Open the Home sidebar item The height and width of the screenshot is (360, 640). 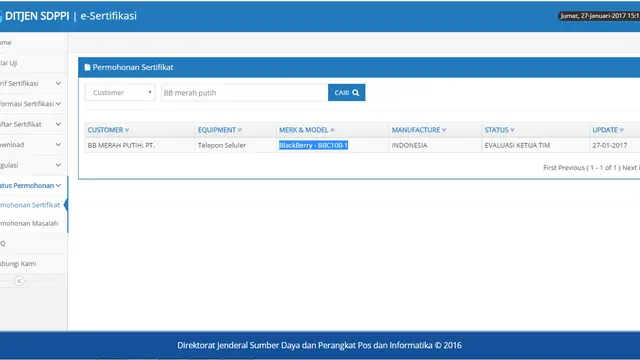pyautogui.click(x=33, y=42)
